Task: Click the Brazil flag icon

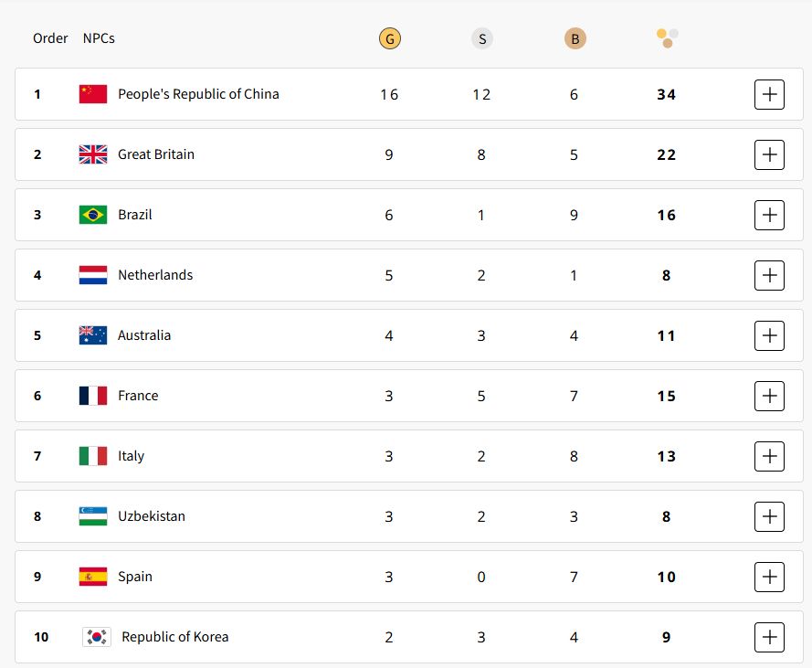Action: point(93,215)
